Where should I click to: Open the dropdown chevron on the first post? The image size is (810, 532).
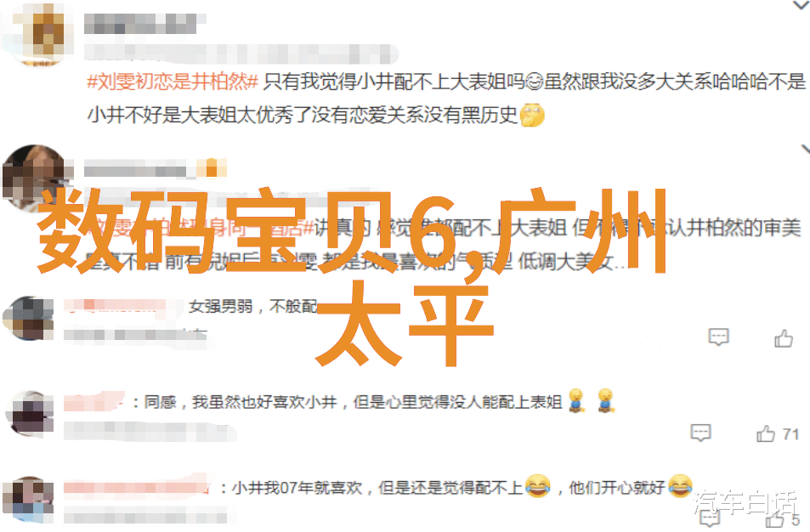coord(801,5)
